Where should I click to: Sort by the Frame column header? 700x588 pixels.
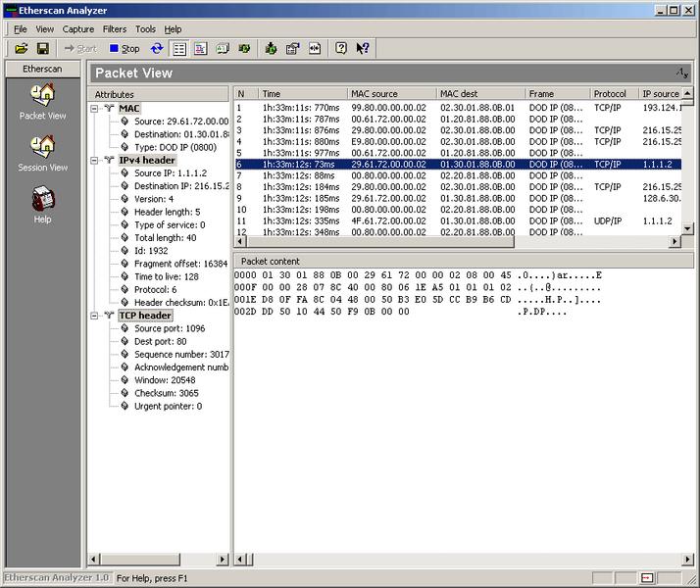pyautogui.click(x=557, y=94)
